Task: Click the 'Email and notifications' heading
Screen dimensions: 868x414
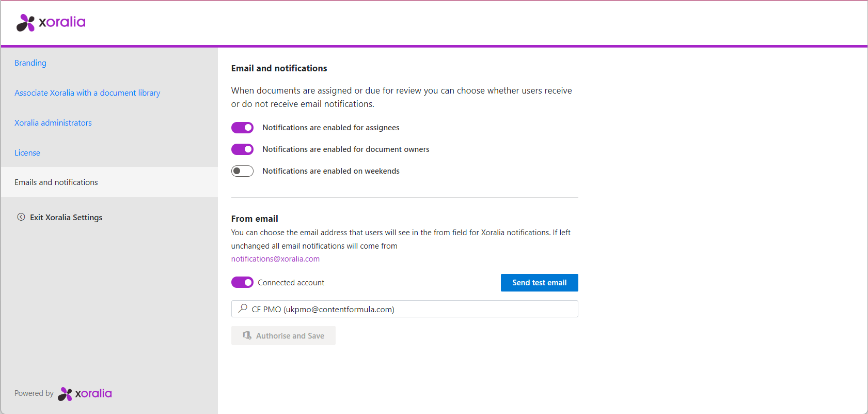Action: (279, 68)
